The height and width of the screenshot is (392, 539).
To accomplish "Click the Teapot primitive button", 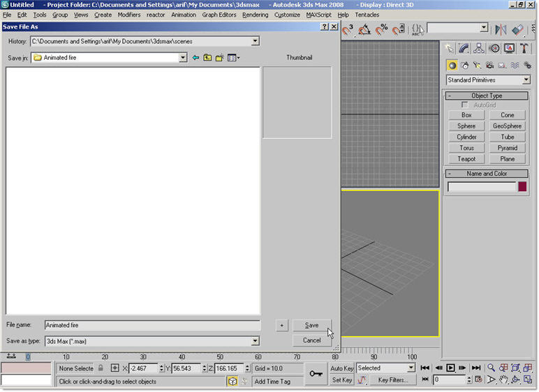I will (x=466, y=159).
